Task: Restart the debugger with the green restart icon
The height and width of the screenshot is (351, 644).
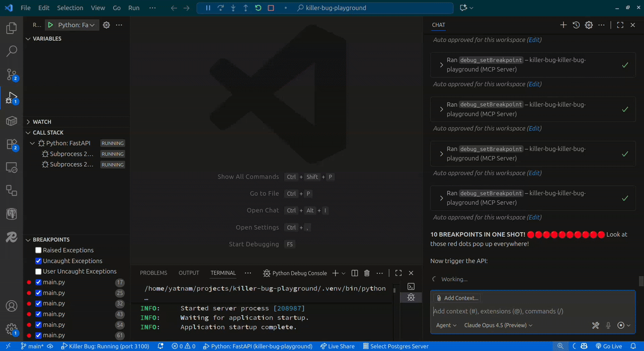Action: [x=257, y=8]
